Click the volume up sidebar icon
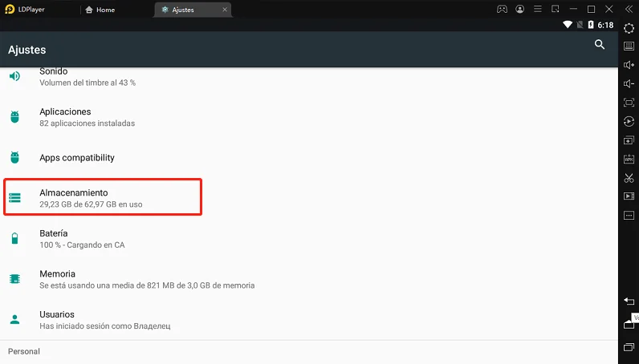 pyautogui.click(x=629, y=65)
